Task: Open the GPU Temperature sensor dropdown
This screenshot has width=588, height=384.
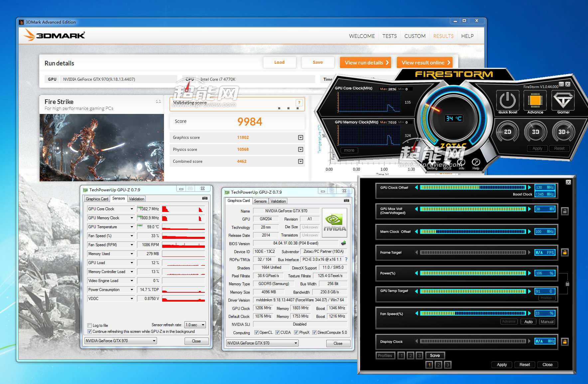Action: click(x=132, y=227)
